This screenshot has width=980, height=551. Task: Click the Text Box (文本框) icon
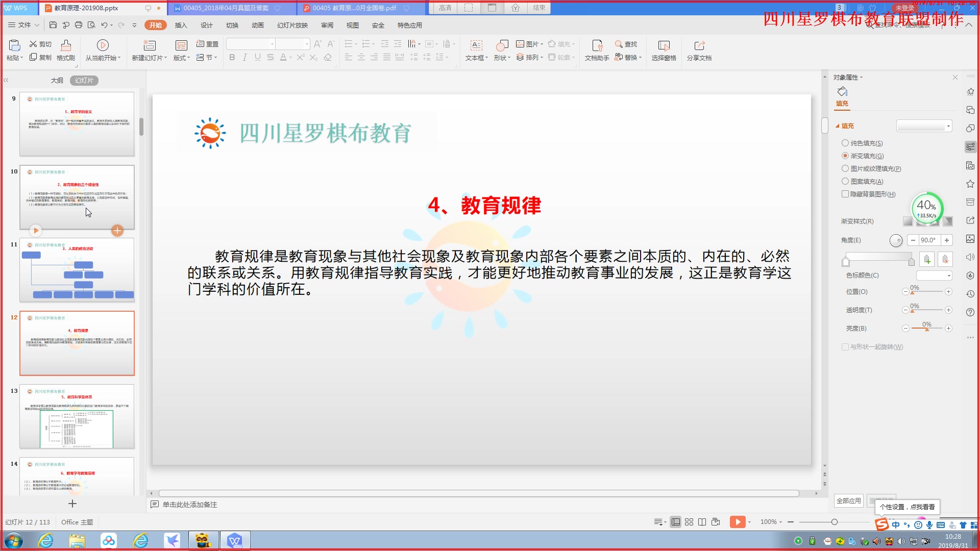[476, 45]
